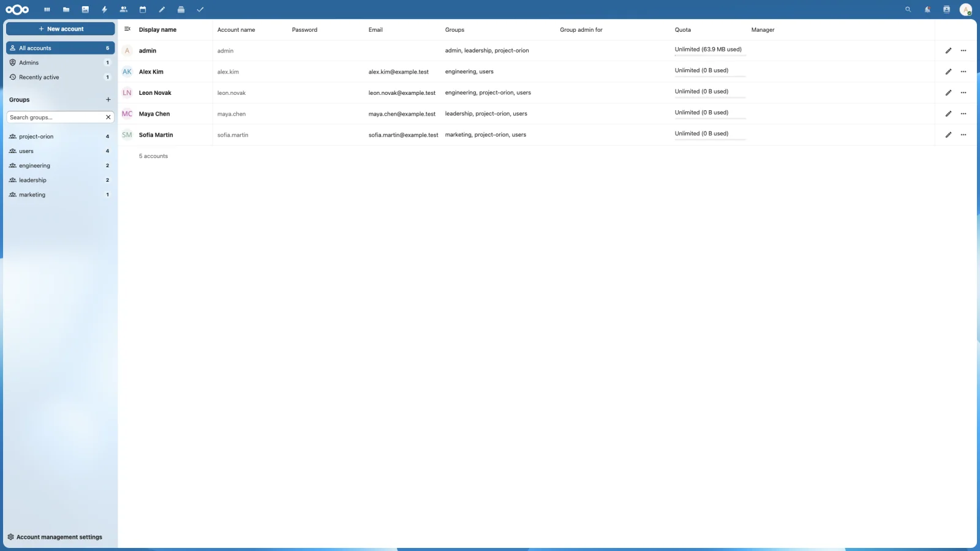Edit Leon Novak's account with the pencil icon

click(948, 92)
